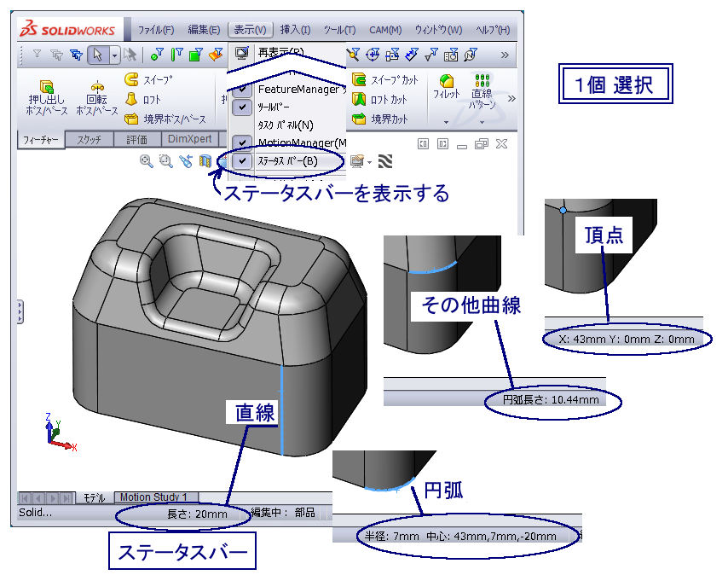The image size is (728, 575).
Task: Click the Section View icon
Action: pos(205,161)
